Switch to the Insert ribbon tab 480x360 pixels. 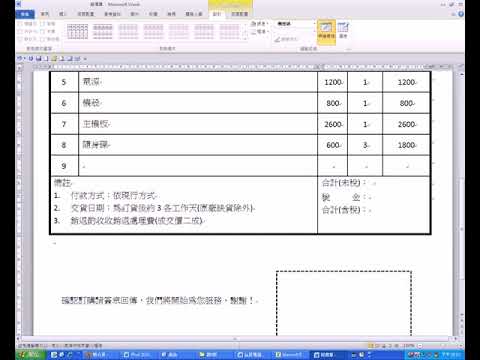62,14
